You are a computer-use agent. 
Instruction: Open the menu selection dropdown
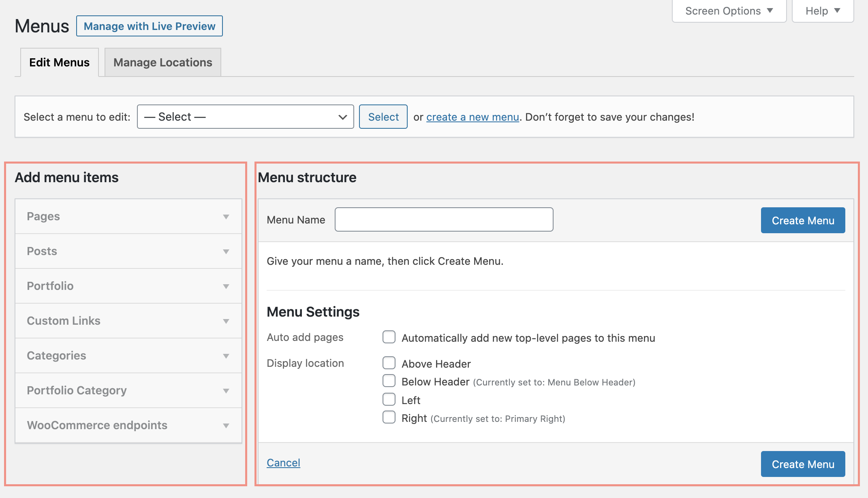tap(245, 117)
